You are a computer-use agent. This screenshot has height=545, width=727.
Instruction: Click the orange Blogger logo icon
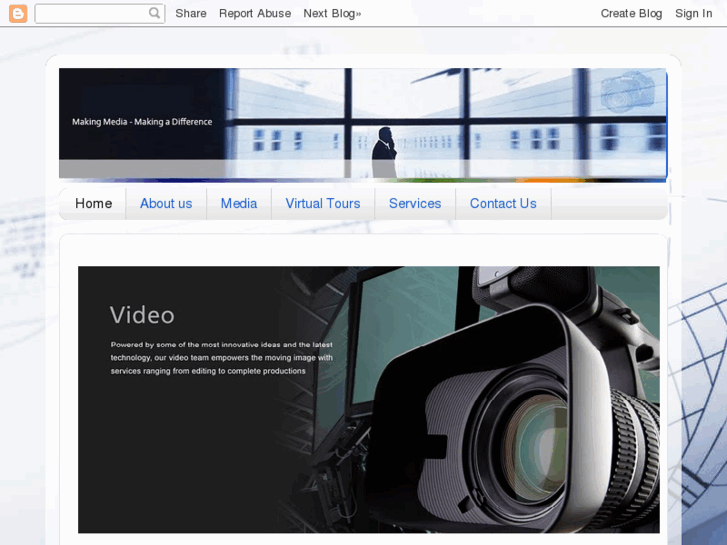point(18,13)
